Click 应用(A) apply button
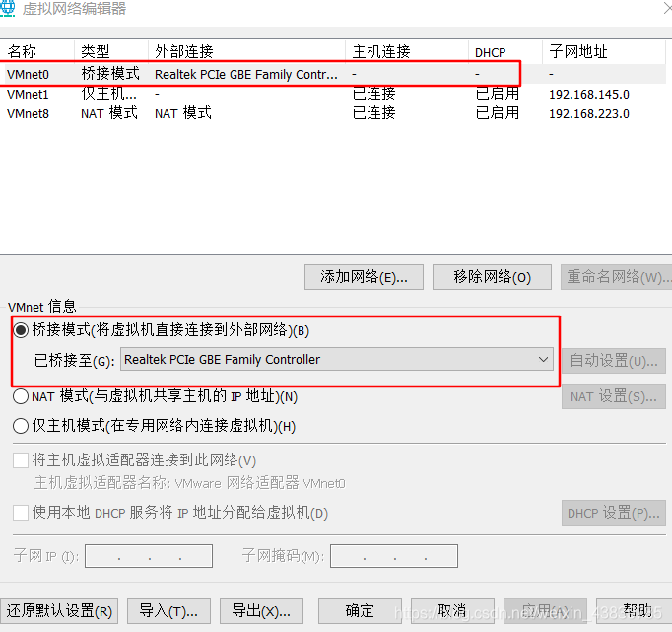 pyautogui.click(x=545, y=611)
